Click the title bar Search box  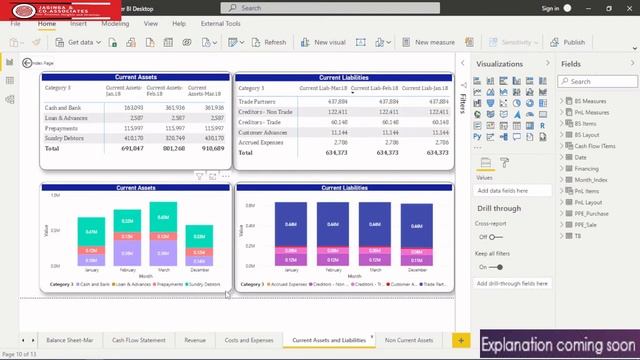pos(330,8)
